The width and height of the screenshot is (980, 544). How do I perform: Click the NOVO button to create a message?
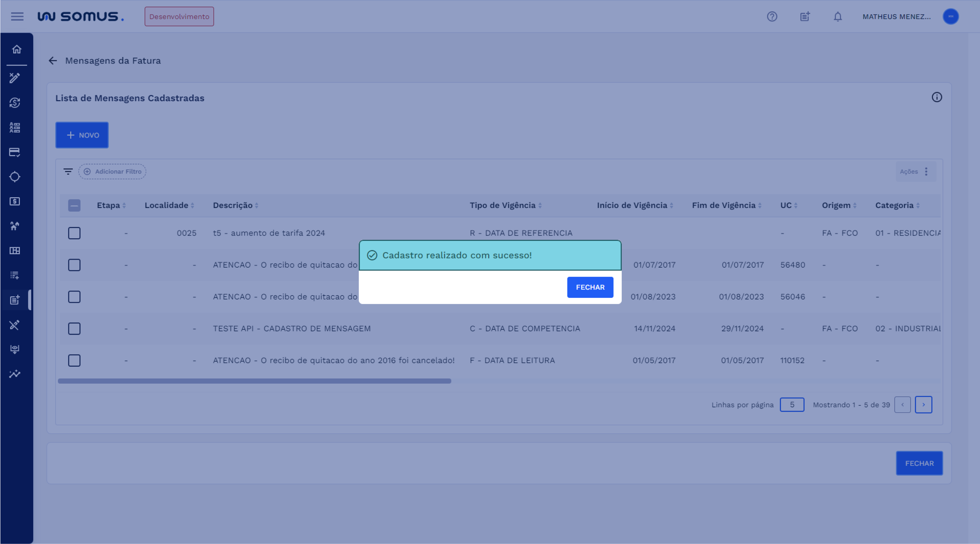coord(82,135)
